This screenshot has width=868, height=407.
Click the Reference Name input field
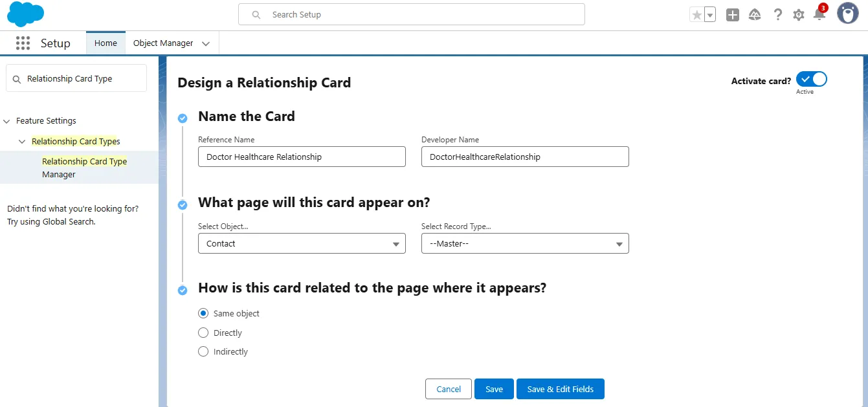pyautogui.click(x=302, y=157)
